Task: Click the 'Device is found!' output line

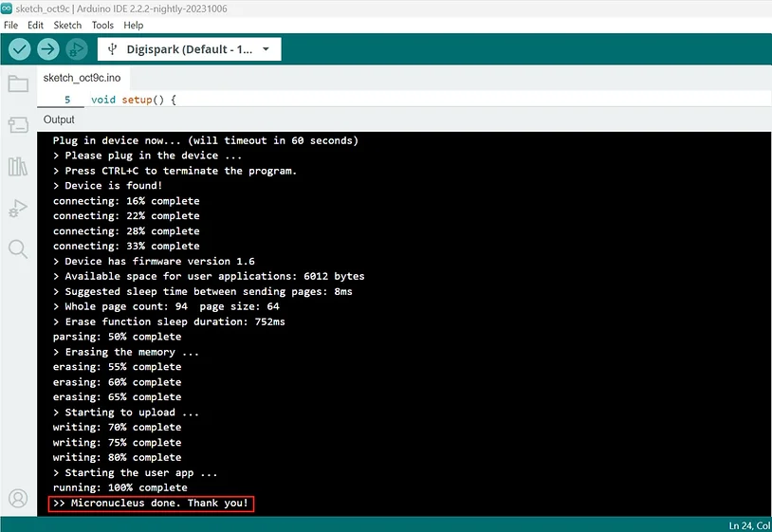Action: [108, 186]
